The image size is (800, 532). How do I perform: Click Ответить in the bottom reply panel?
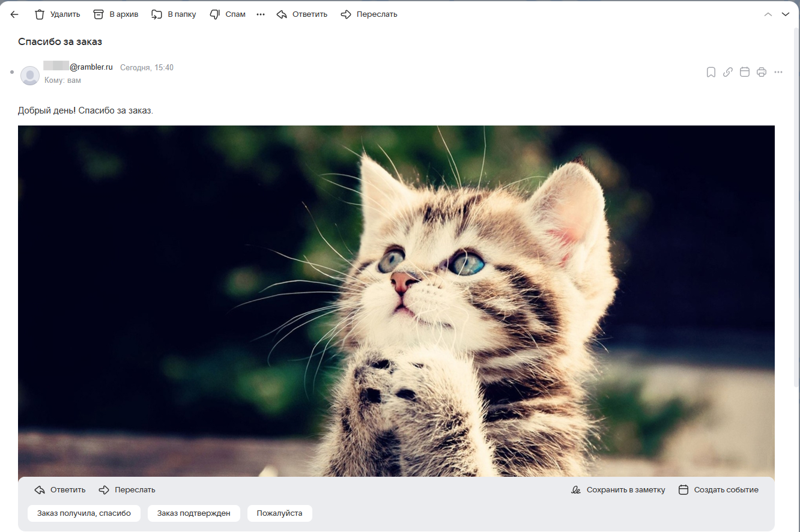(x=60, y=490)
